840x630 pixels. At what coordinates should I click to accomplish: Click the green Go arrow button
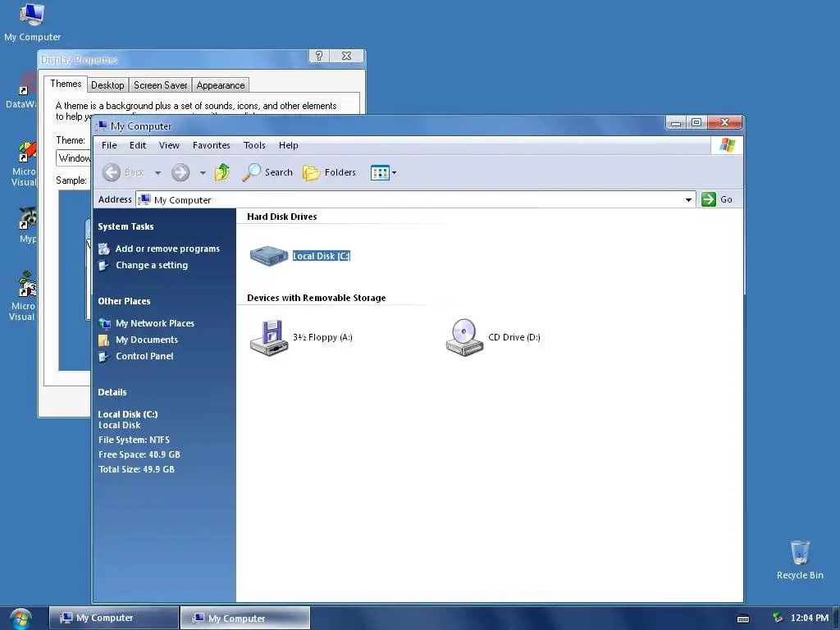point(709,199)
